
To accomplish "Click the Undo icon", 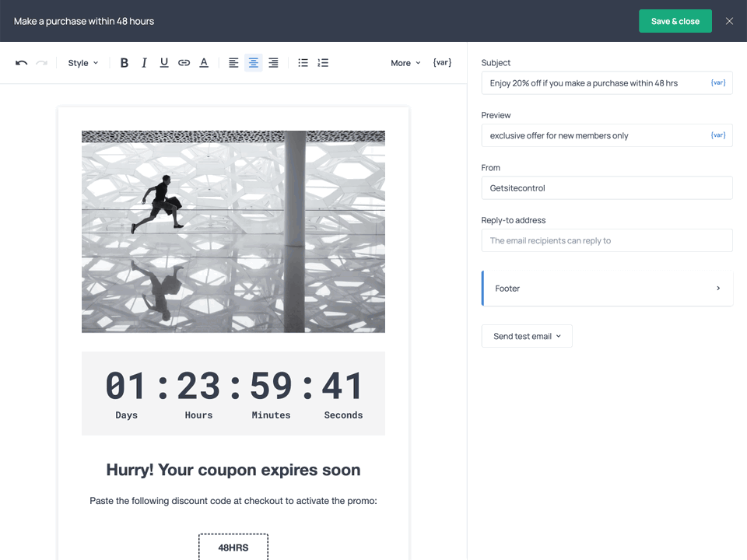I will [21, 62].
